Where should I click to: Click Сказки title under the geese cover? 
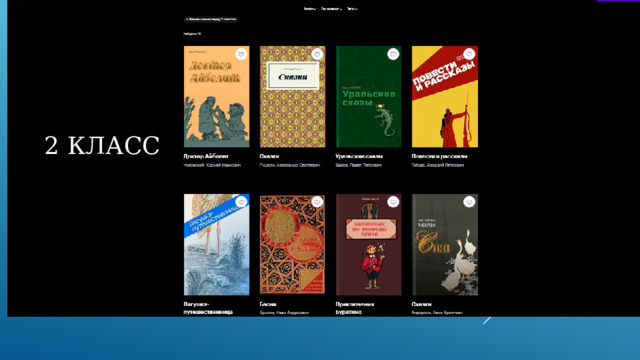(422, 304)
